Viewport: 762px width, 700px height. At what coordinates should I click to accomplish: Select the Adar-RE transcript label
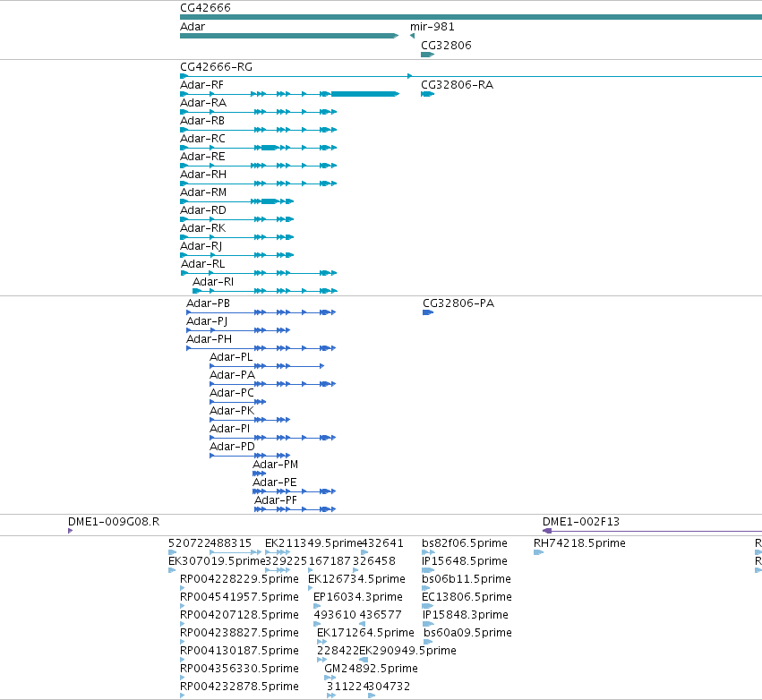click(202, 157)
